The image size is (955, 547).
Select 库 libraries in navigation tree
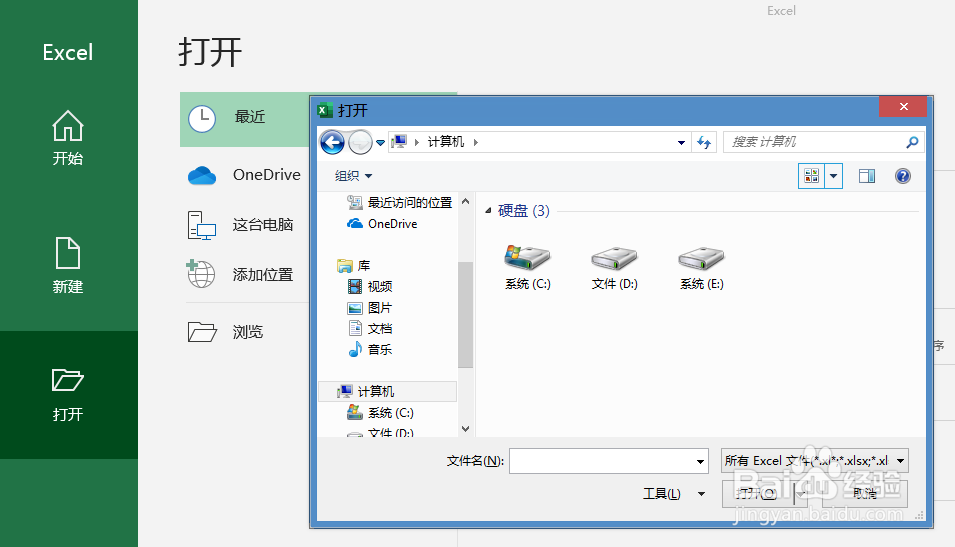(x=353, y=266)
